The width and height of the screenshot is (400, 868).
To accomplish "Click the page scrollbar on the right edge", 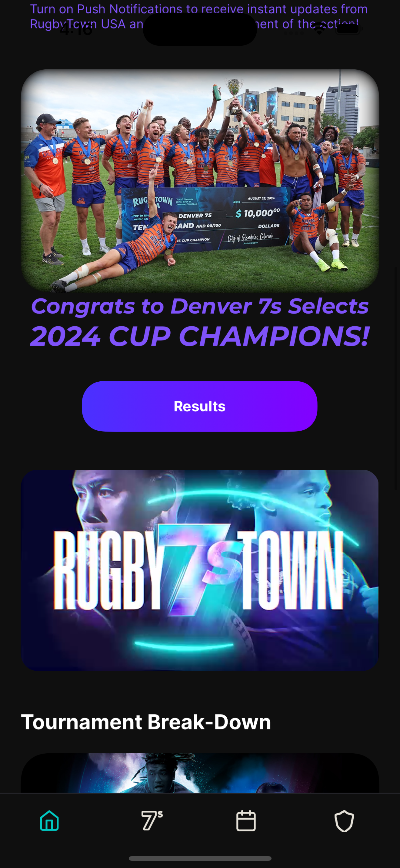I will coord(397,377).
